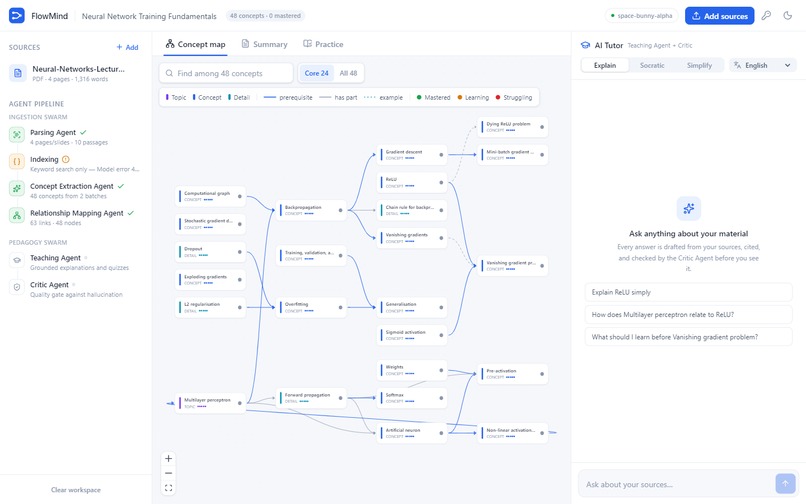Click the Relationship Mapping Agent icon
This screenshot has height=504, width=806.
pos(17,215)
